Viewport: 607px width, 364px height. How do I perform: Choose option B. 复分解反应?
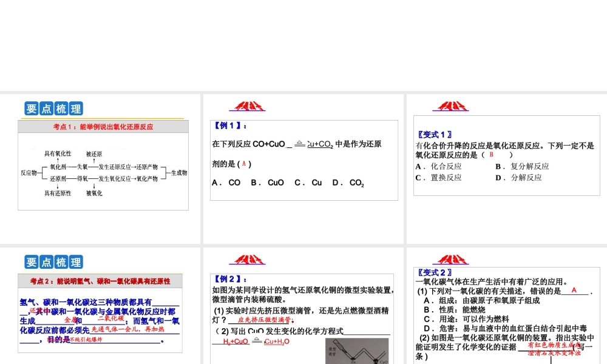(522, 166)
